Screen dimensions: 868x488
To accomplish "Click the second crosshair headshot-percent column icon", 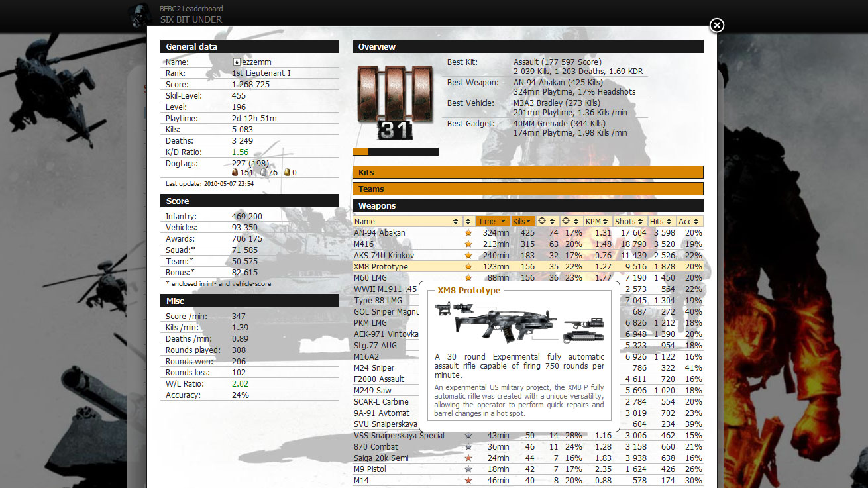I will click(x=565, y=221).
